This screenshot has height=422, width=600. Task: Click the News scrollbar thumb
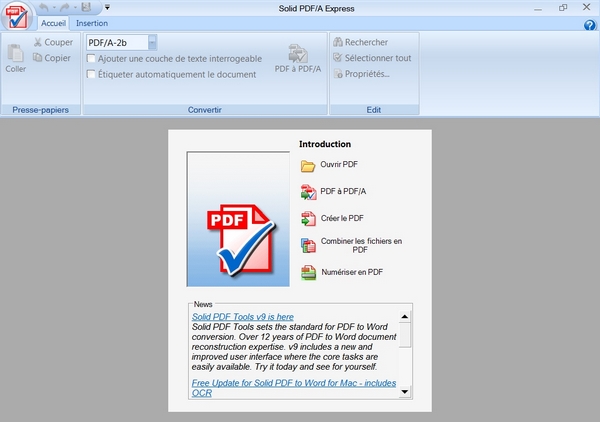(x=404, y=335)
